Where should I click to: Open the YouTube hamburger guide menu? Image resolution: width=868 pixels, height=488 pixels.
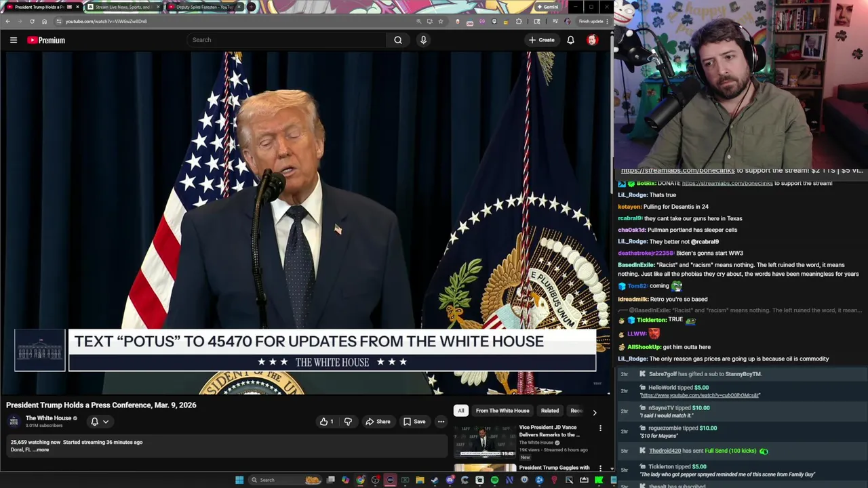[x=14, y=40]
